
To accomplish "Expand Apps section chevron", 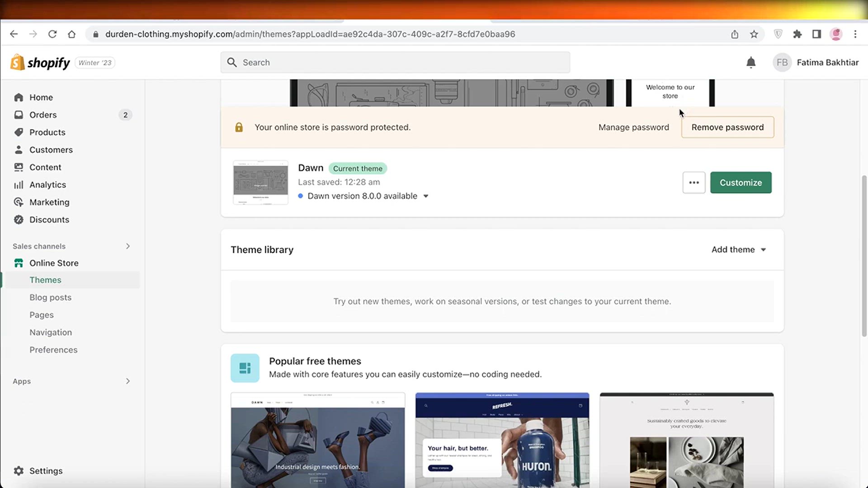I will [x=128, y=381].
